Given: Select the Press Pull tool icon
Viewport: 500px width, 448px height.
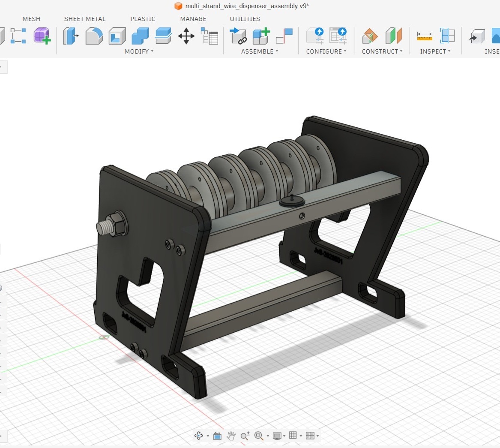Looking at the screenshot, I should pyautogui.click(x=71, y=36).
